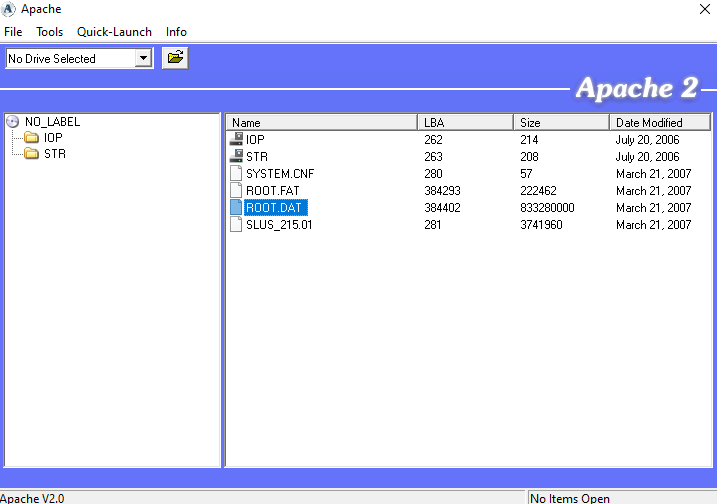
Task: Open the Tools menu
Action: [x=49, y=32]
